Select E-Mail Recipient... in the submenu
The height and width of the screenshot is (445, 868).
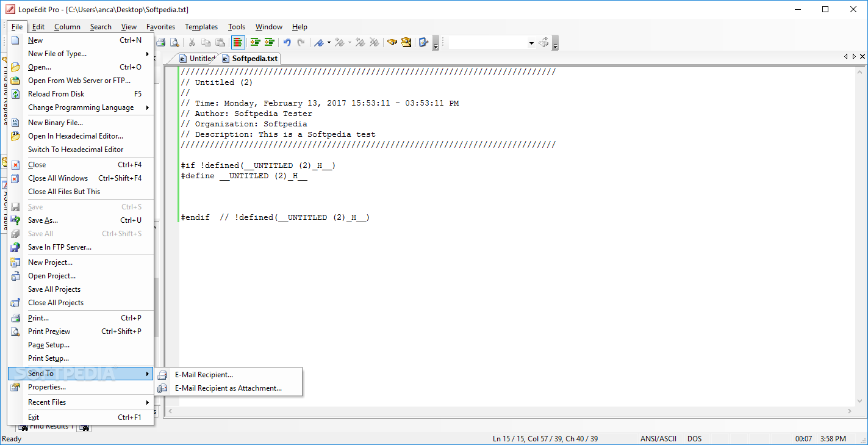pos(229,375)
